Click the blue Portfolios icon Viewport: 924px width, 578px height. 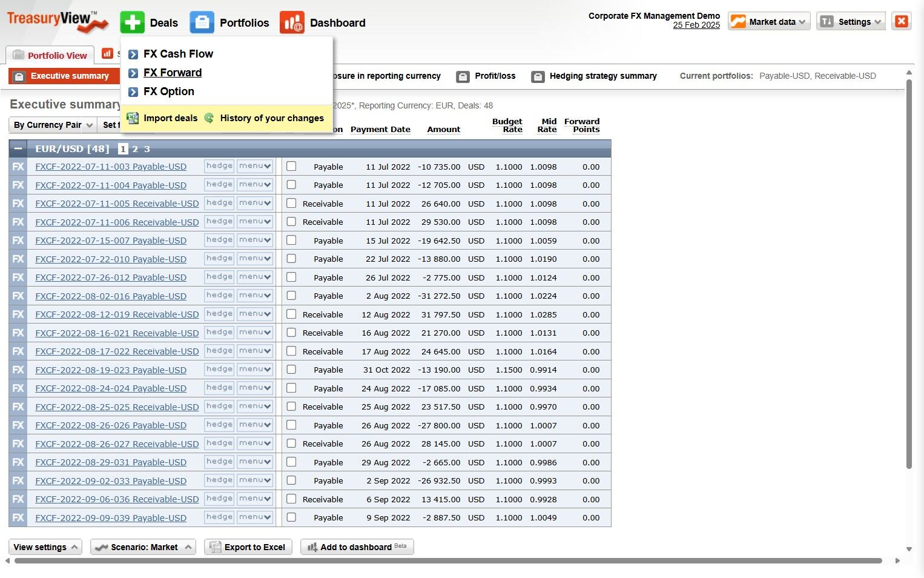tap(202, 22)
